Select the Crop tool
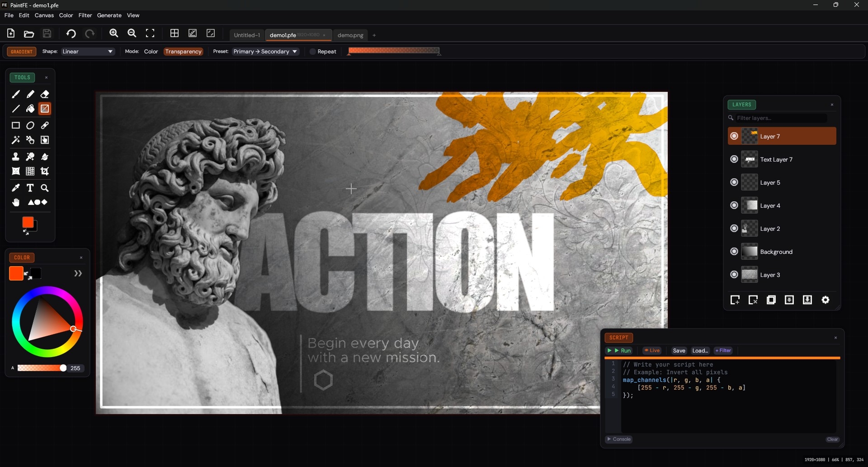Image resolution: width=868 pixels, height=467 pixels. pos(45,171)
